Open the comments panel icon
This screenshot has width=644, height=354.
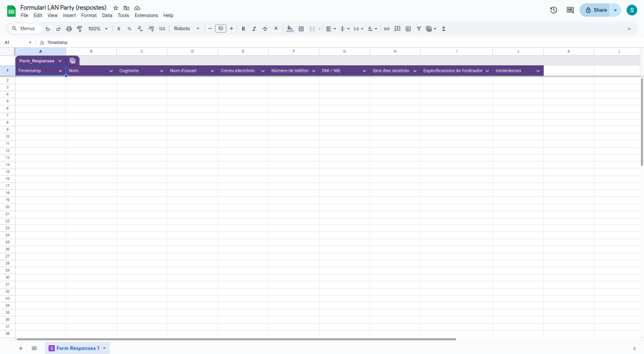(x=570, y=10)
